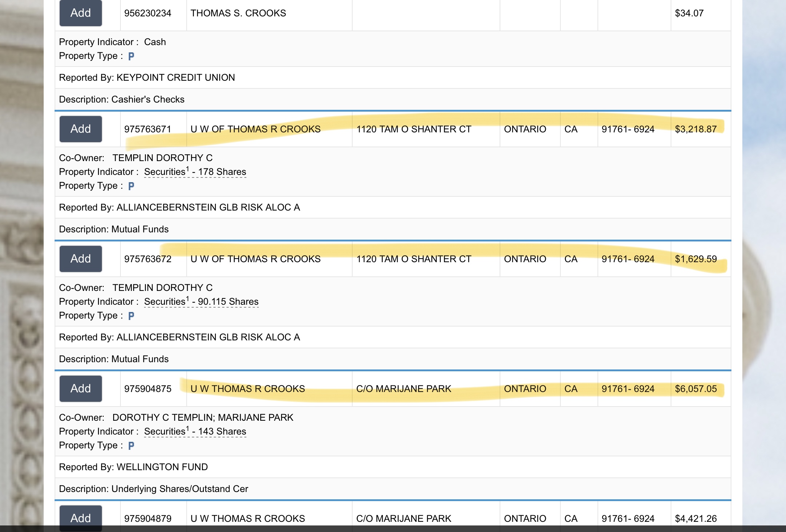Select 1120 TAM O SHANTER CT in row 975763671
Viewport: 786px width, 532px height.
click(414, 129)
